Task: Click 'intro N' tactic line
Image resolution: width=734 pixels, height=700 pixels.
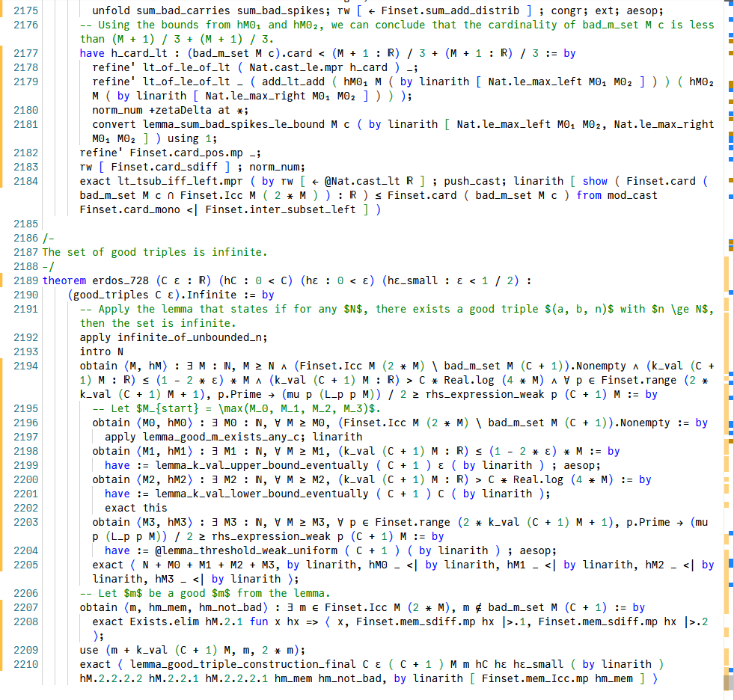Action: coord(102,352)
